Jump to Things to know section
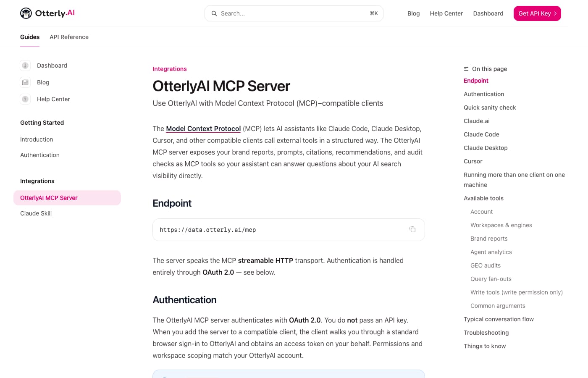588x378 pixels. coord(485,346)
